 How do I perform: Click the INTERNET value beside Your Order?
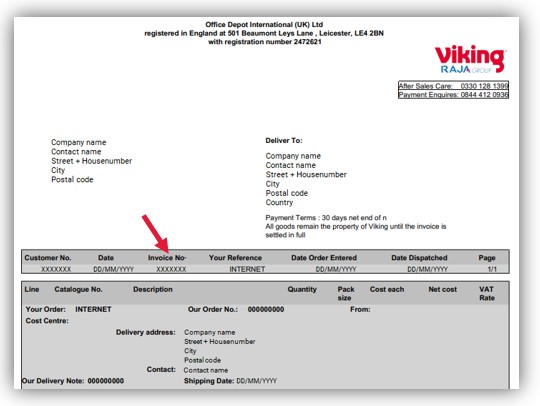[93, 309]
